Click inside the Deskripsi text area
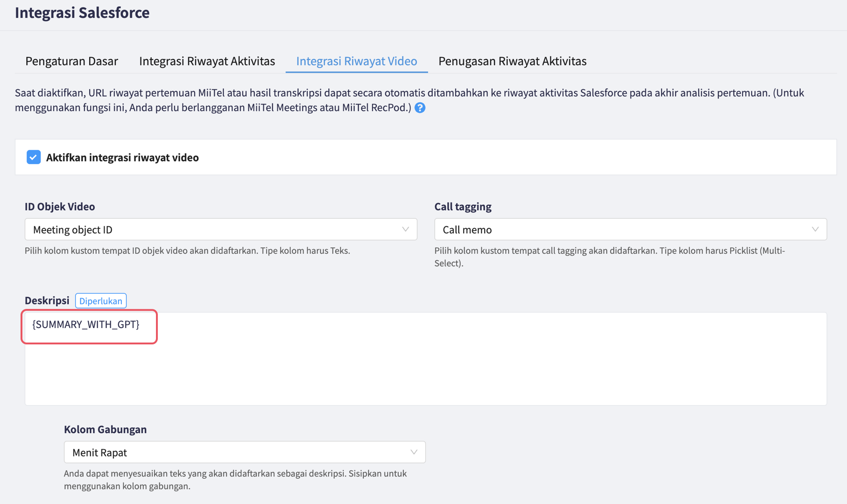The width and height of the screenshot is (847, 504). tap(426, 358)
